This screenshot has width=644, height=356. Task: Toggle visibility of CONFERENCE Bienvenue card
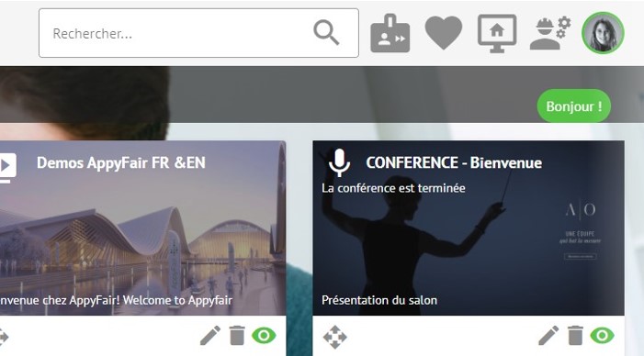click(x=602, y=336)
